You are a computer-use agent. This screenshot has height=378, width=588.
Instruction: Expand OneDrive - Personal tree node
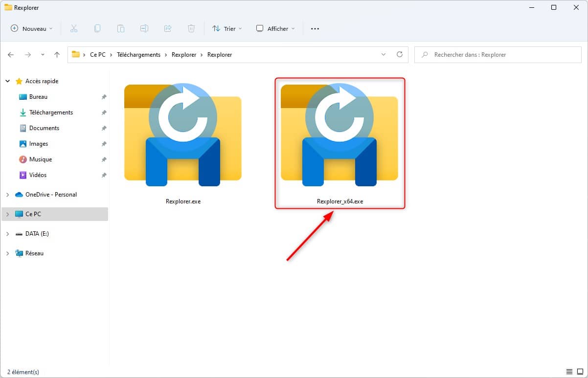click(x=7, y=195)
